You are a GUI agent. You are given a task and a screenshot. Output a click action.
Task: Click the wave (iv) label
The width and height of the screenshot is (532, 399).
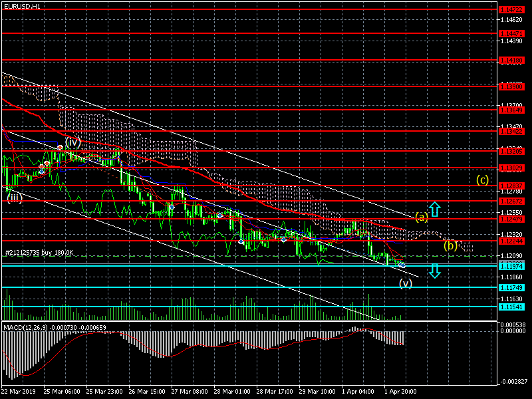(72, 142)
